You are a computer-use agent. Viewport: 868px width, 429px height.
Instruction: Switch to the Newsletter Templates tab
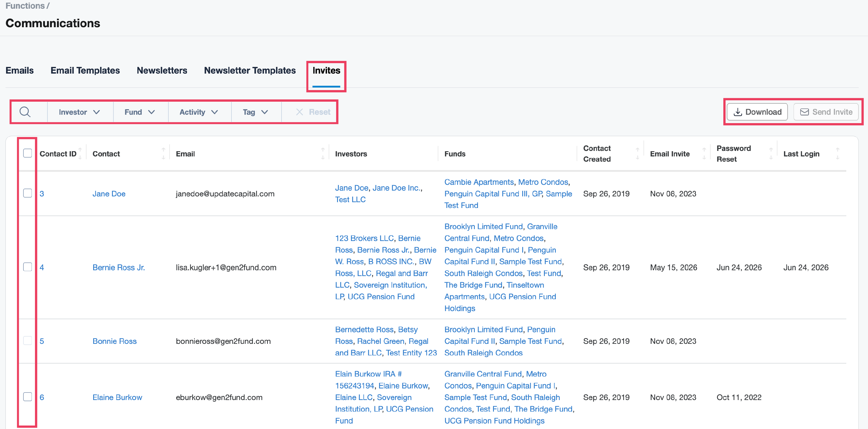[x=250, y=70]
